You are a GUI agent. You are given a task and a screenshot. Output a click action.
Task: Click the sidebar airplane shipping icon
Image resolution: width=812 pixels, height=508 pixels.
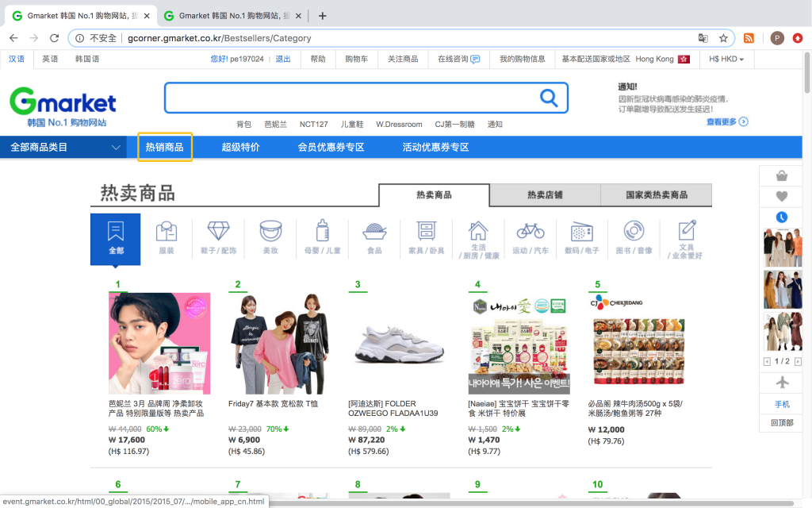(782, 383)
